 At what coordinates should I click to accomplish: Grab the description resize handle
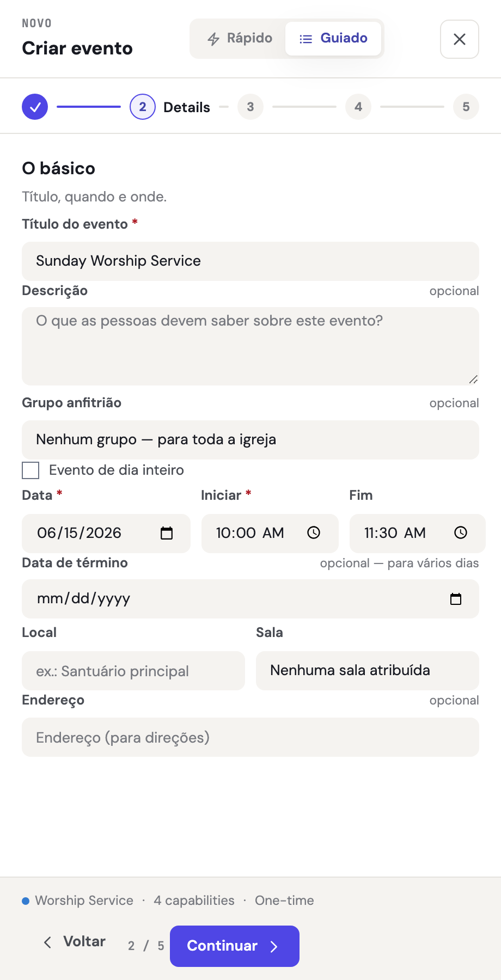(x=473, y=379)
